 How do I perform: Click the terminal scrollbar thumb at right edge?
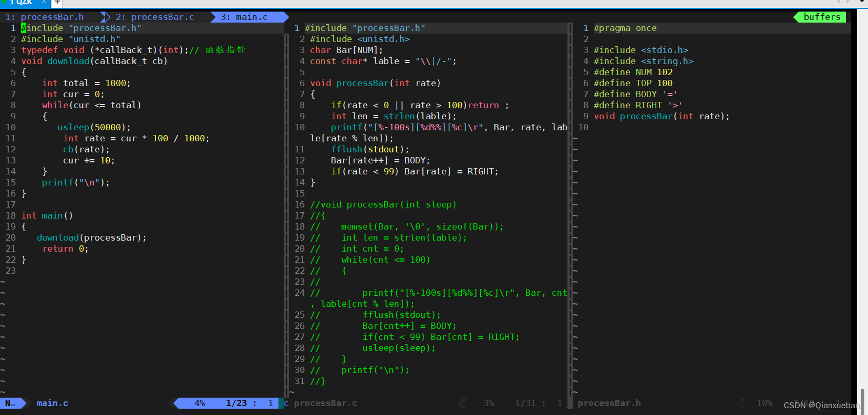click(863, 401)
